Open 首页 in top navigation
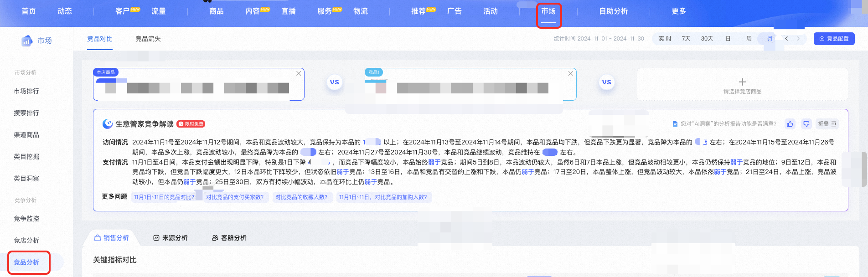Image resolution: width=868 pixels, height=277 pixels. [29, 11]
